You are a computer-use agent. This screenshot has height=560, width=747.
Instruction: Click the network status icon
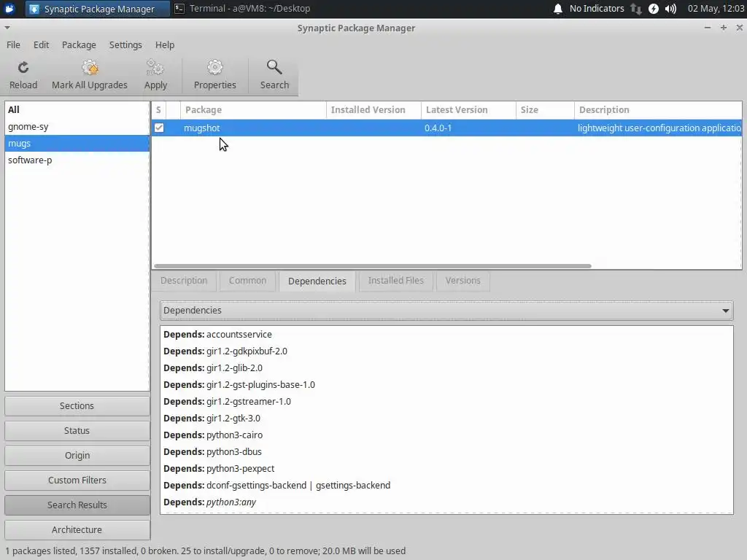(636, 9)
